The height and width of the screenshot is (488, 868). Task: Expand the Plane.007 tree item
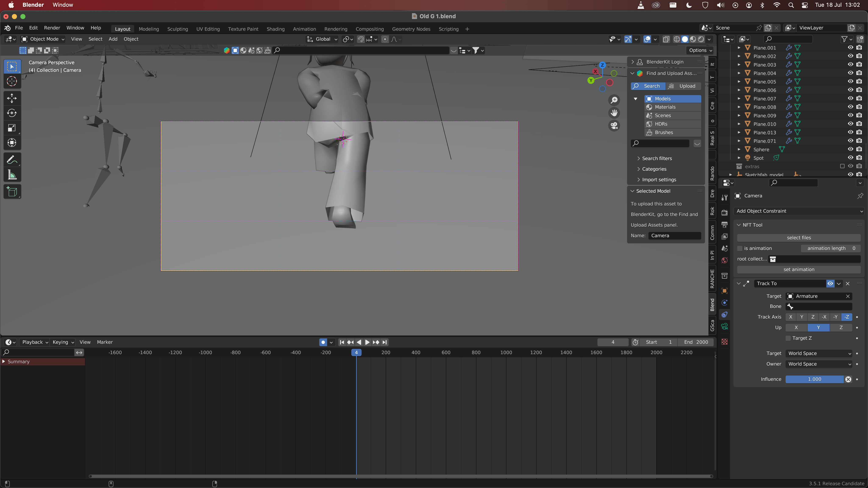click(x=739, y=98)
